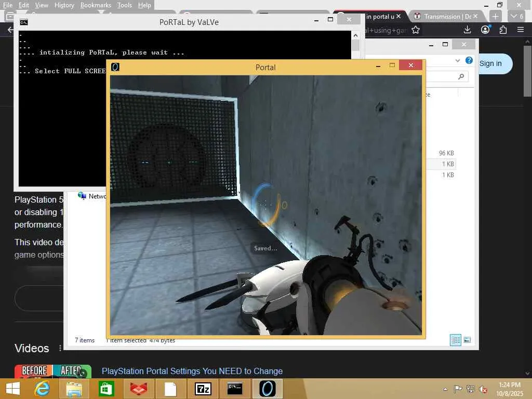Open the Firefox downloads panel
The image size is (532, 399).
pyautogui.click(x=467, y=30)
